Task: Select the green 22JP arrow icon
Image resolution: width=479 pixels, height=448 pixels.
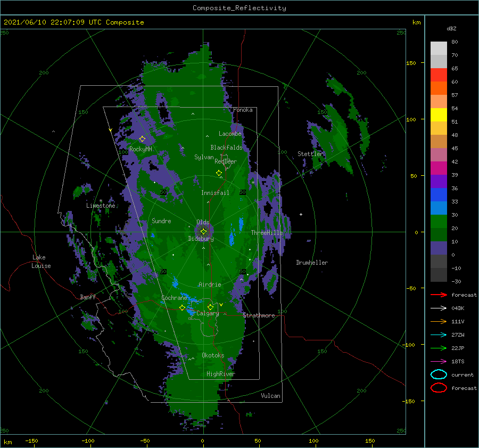Action: [x=439, y=348]
